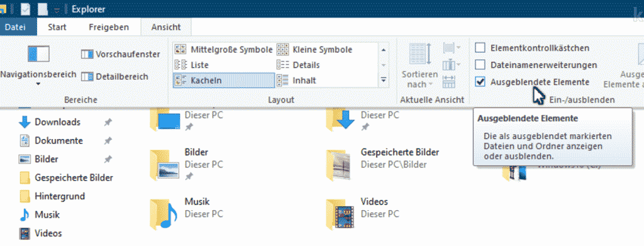644x246 pixels.
Task: Select Kleine Symbole layout
Action: tap(314, 50)
